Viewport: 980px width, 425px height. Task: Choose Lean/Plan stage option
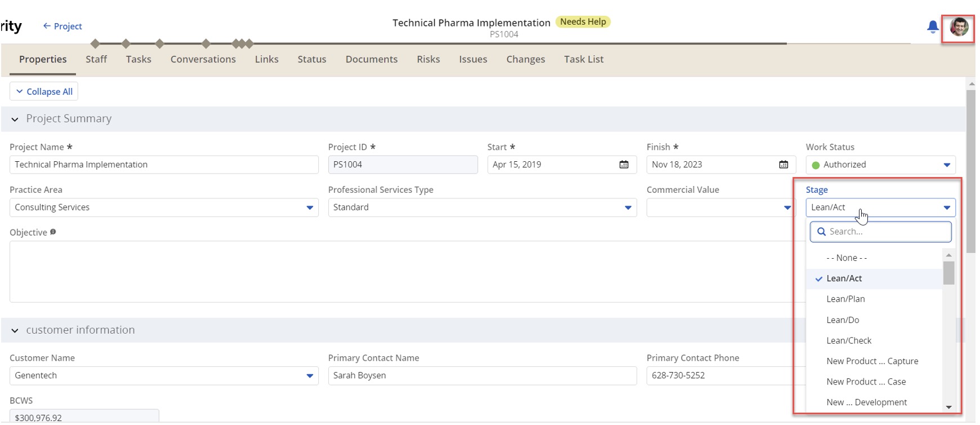pyautogui.click(x=875, y=299)
